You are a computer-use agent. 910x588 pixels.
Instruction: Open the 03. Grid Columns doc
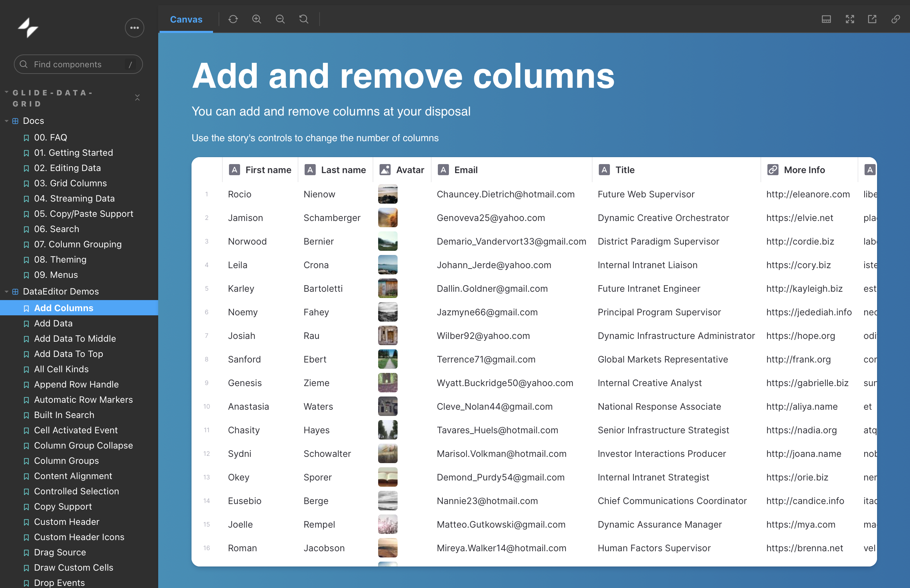point(70,183)
